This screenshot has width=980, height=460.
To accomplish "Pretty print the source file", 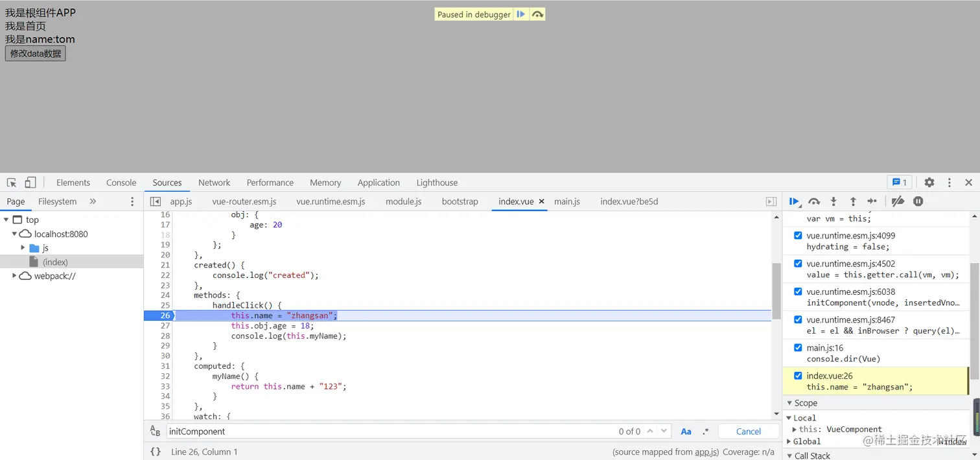I will click(156, 452).
